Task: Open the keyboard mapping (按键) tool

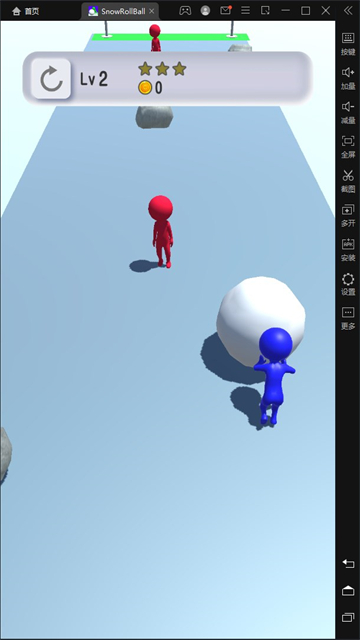Action: [x=348, y=44]
